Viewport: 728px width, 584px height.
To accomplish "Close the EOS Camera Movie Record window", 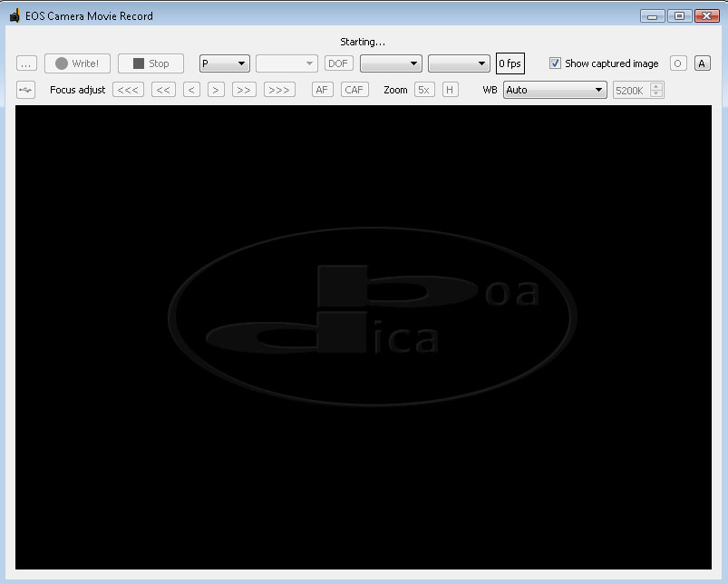I will (706, 16).
